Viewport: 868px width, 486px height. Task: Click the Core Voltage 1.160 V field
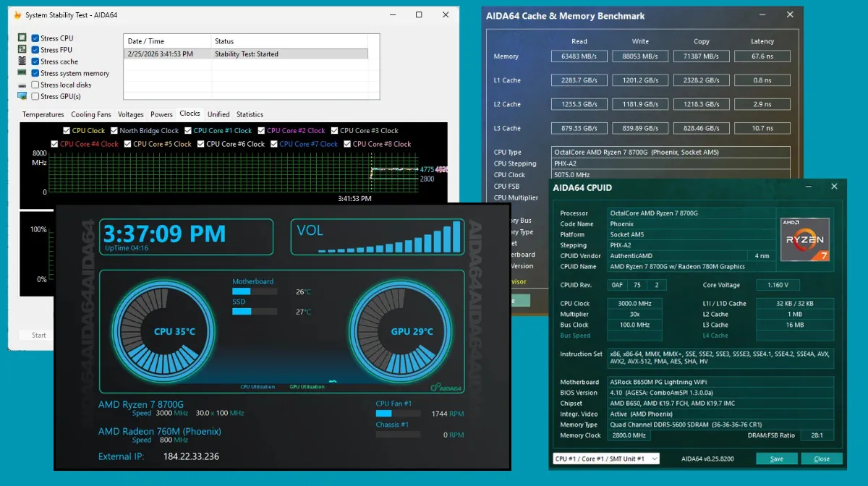(778, 285)
